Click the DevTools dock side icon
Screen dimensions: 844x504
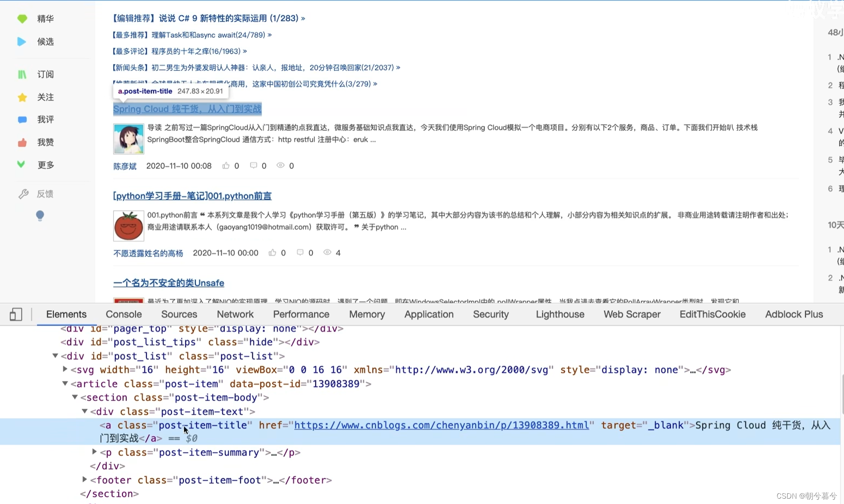16,314
